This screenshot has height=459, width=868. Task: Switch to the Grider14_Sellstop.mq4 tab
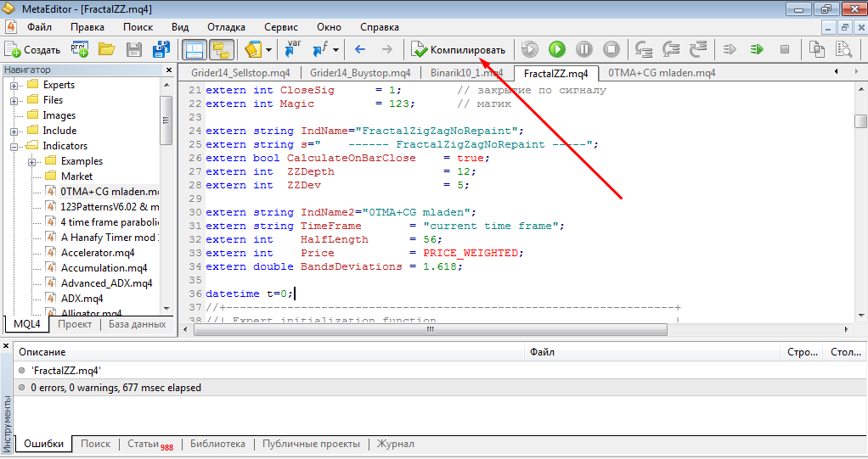coord(240,73)
